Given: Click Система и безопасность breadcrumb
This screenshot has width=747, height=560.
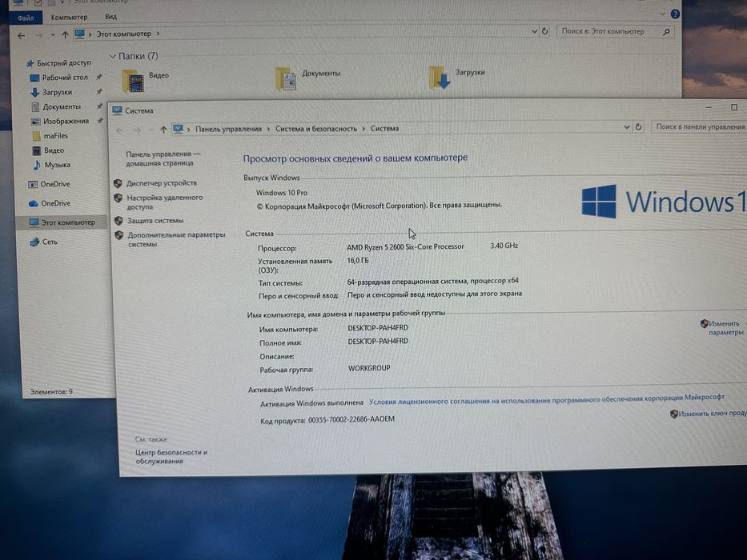Looking at the screenshot, I should 316,129.
